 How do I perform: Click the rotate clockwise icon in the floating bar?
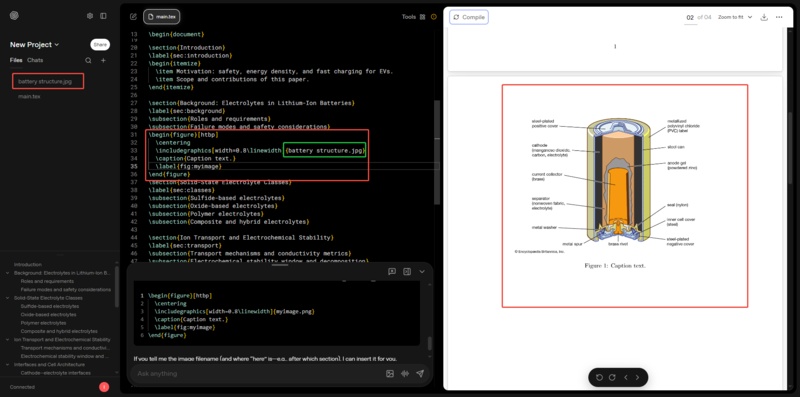click(x=612, y=378)
